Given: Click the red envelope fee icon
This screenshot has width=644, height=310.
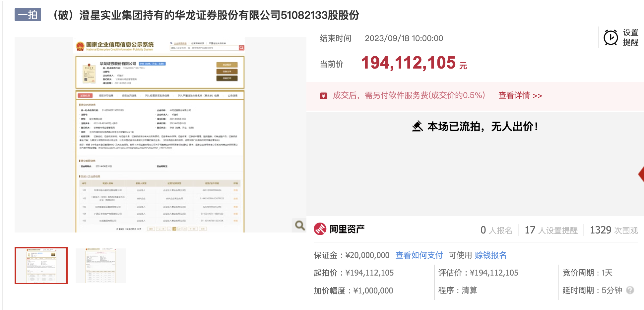Looking at the screenshot, I should coord(323,95).
